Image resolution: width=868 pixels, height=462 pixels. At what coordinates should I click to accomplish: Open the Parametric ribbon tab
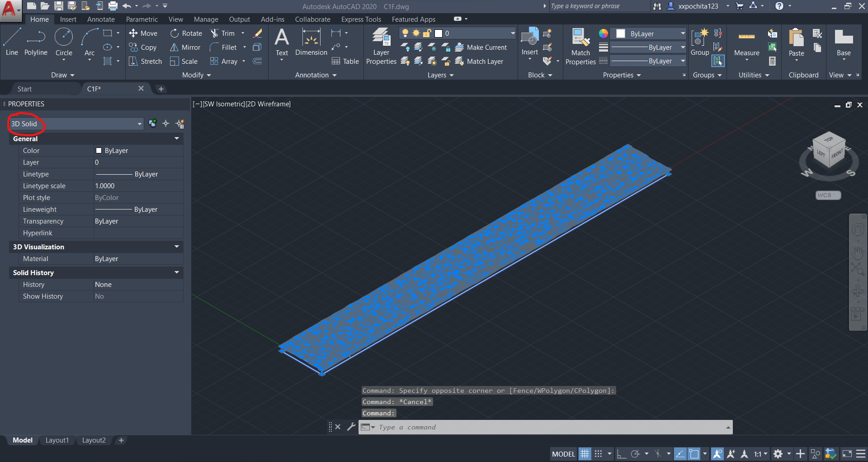point(142,19)
